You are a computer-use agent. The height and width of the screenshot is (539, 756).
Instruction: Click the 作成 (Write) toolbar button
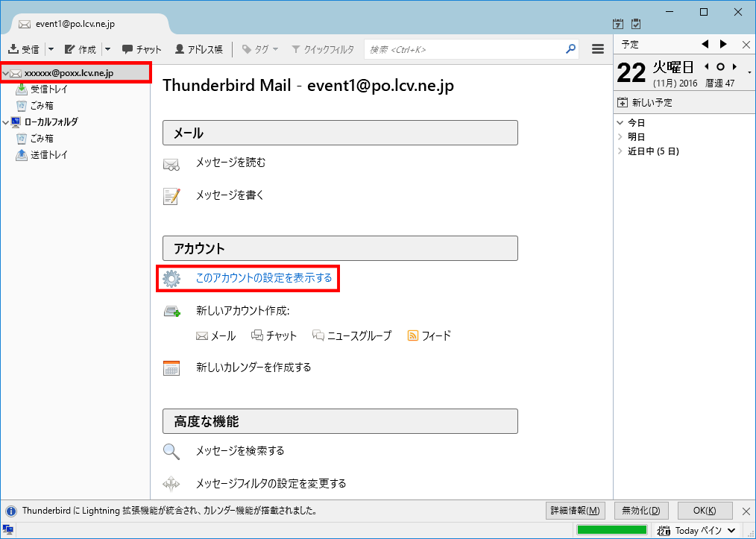point(81,49)
